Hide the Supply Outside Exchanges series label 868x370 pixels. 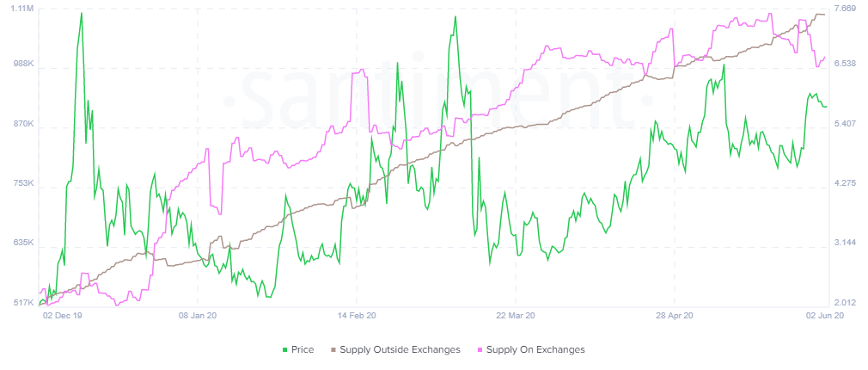tap(400, 350)
